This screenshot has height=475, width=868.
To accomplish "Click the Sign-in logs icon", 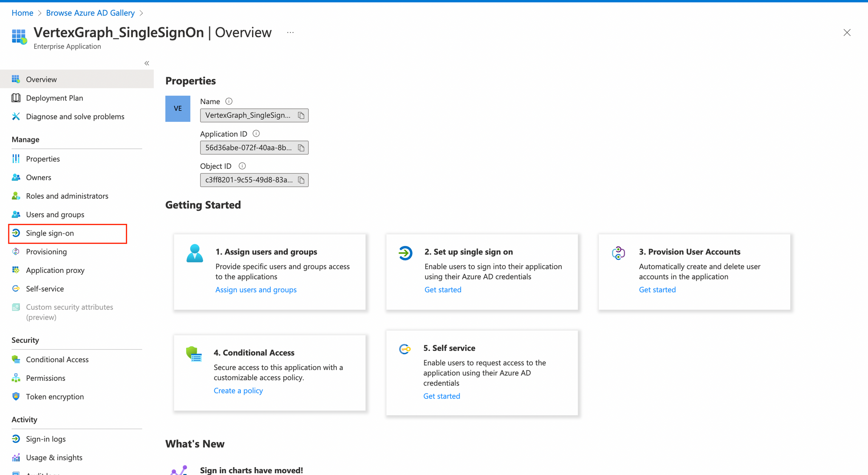I will click(16, 439).
